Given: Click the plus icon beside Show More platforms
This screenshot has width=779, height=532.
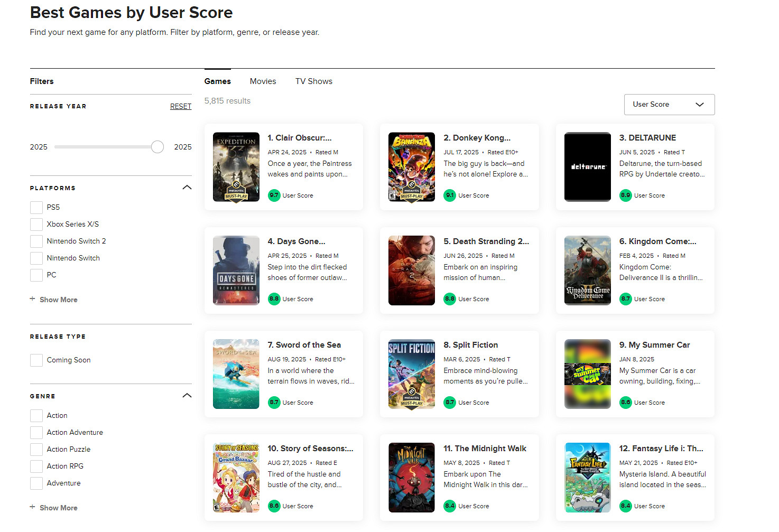Looking at the screenshot, I should [x=32, y=299].
